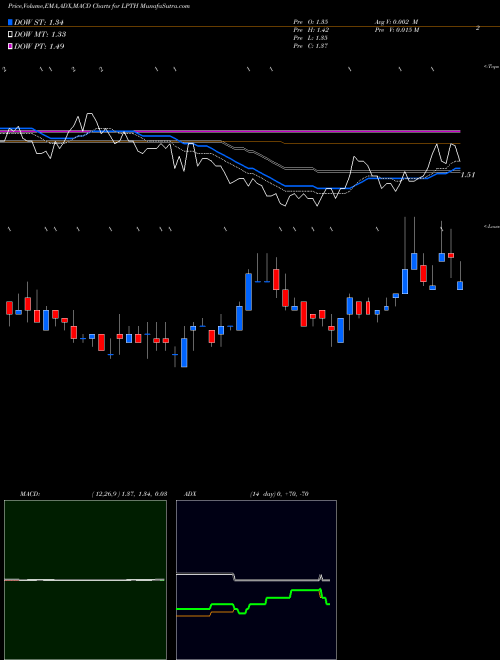Click inside the dark blue ADX chart panel

(256, 580)
